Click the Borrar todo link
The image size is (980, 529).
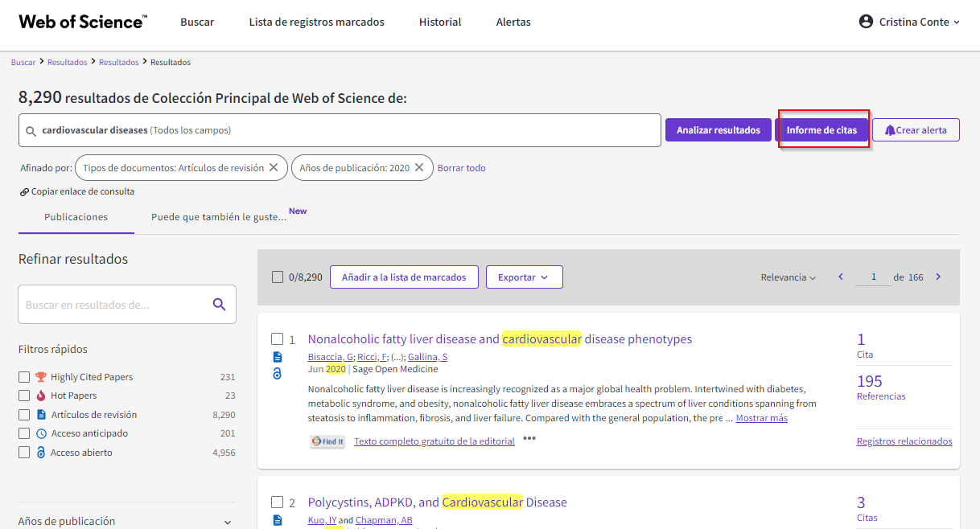click(x=461, y=168)
